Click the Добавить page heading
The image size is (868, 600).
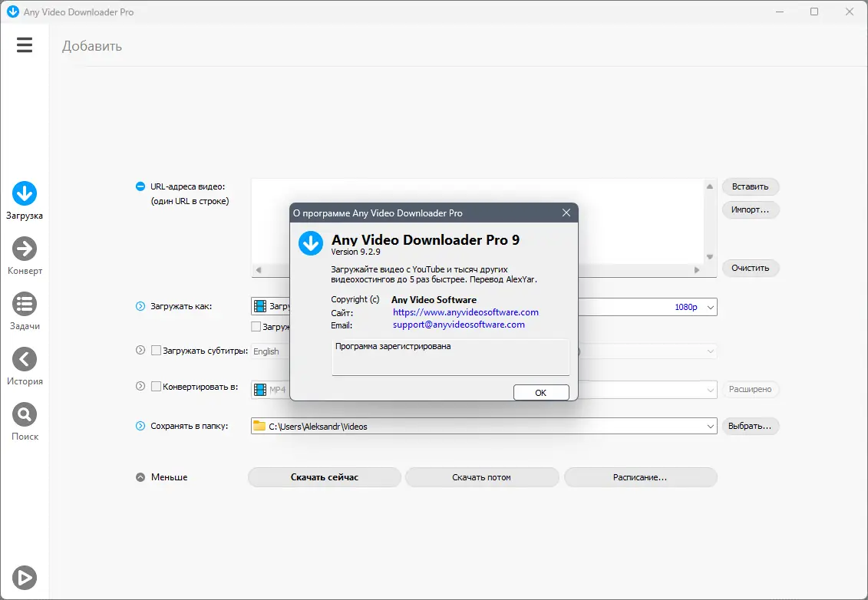coord(92,46)
